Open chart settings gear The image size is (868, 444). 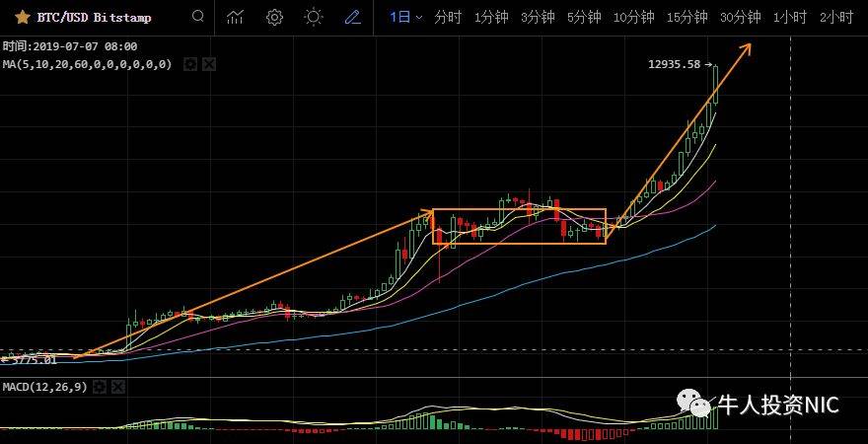tap(274, 17)
